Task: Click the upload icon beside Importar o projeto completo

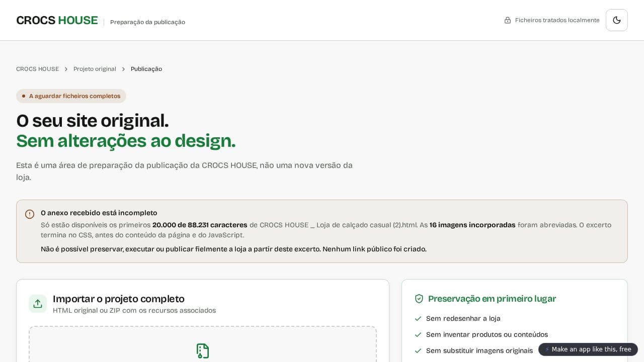Action: pos(38,304)
